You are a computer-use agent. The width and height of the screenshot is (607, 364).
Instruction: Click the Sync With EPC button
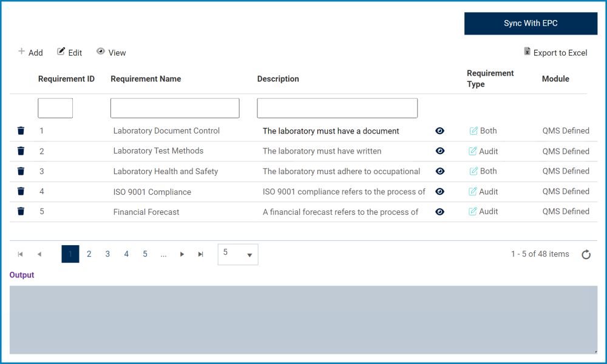pyautogui.click(x=531, y=24)
